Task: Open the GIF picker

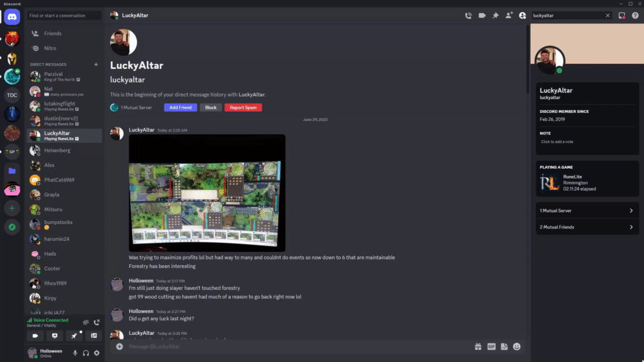Action: pyautogui.click(x=491, y=347)
